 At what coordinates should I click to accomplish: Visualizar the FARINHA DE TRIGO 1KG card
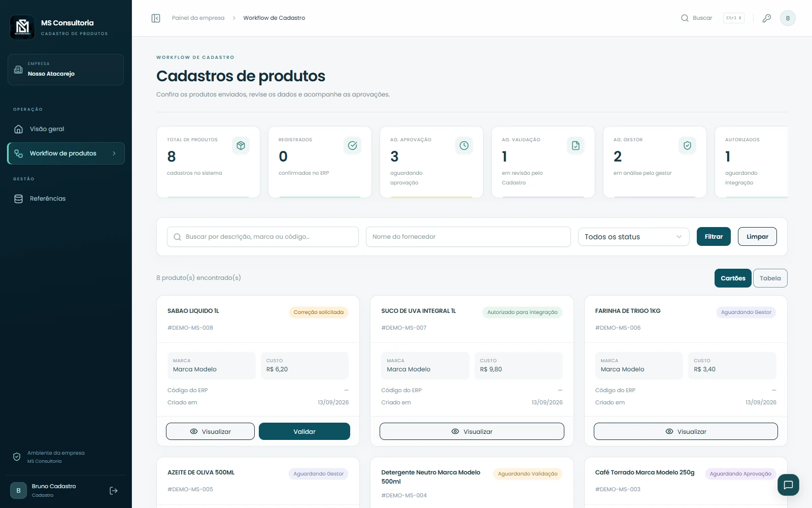click(x=686, y=431)
